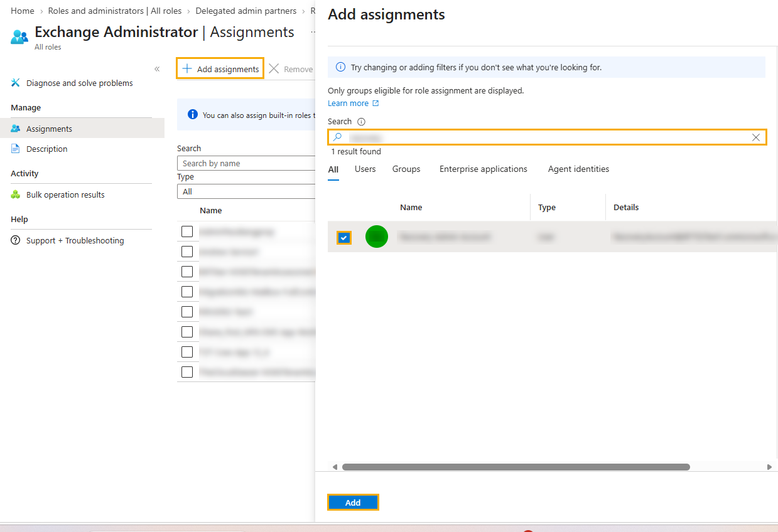
Task: Click the plus icon of Add assignments
Action: (186, 69)
